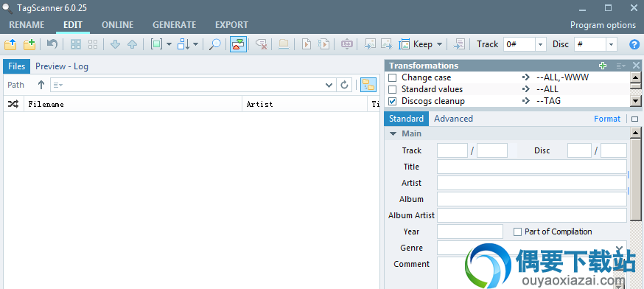Open the Transformations list menu dropdown
644x289 pixels.
click(x=620, y=66)
